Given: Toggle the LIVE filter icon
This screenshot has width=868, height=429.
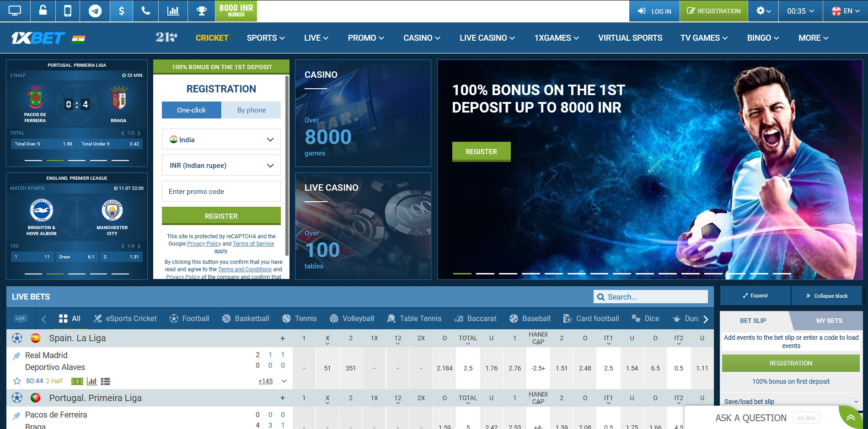Looking at the screenshot, I should tap(21, 318).
